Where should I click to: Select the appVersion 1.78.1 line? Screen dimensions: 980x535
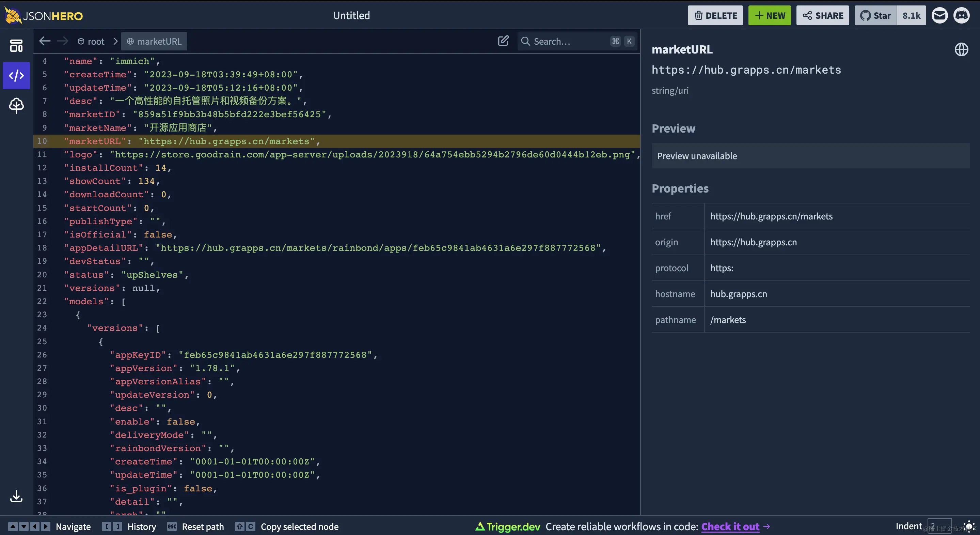337,368
